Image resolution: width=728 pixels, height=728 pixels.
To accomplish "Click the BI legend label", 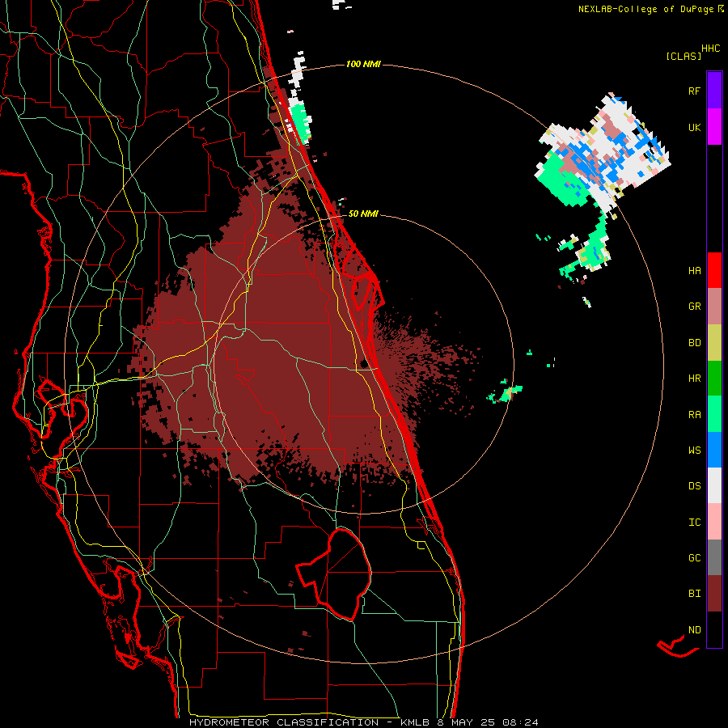I will (x=694, y=594).
